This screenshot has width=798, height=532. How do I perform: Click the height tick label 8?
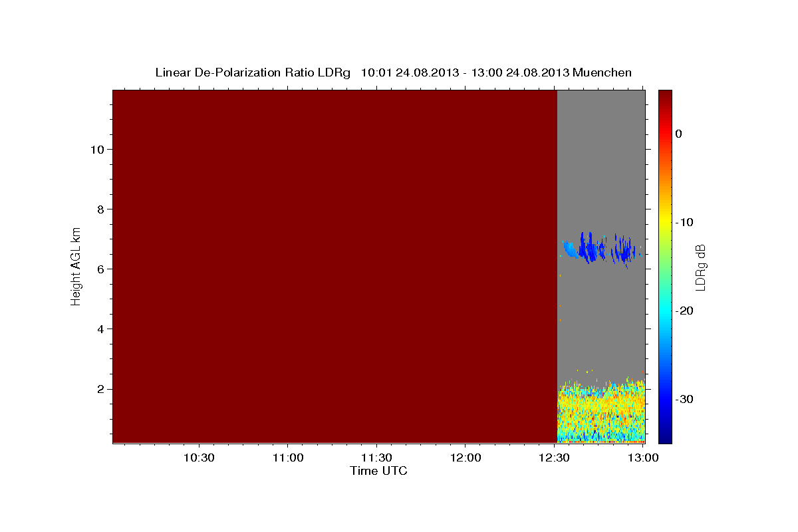click(99, 209)
